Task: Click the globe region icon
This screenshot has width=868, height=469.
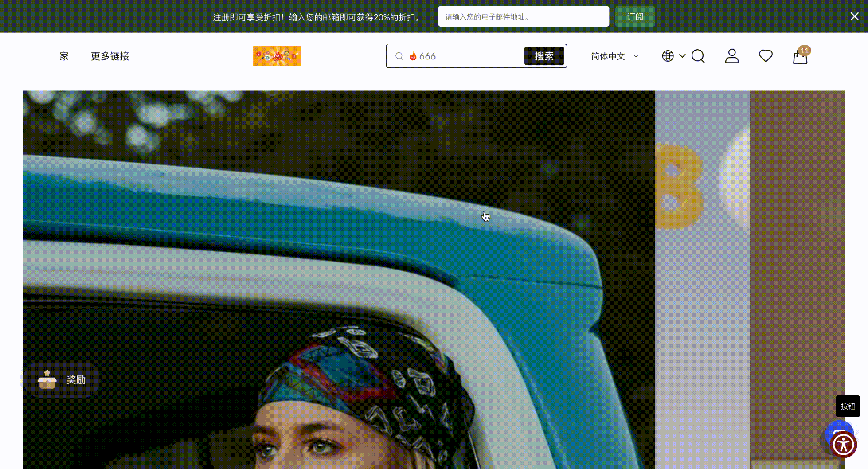Action: point(668,56)
